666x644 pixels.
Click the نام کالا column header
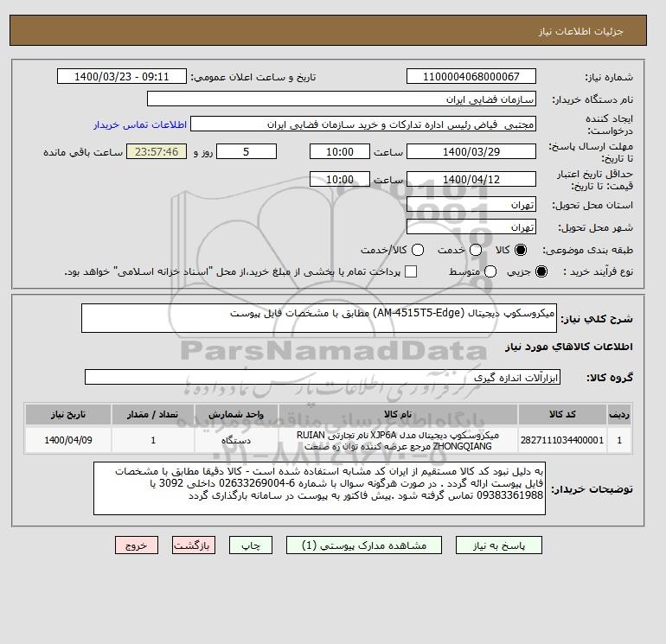pyautogui.click(x=398, y=415)
